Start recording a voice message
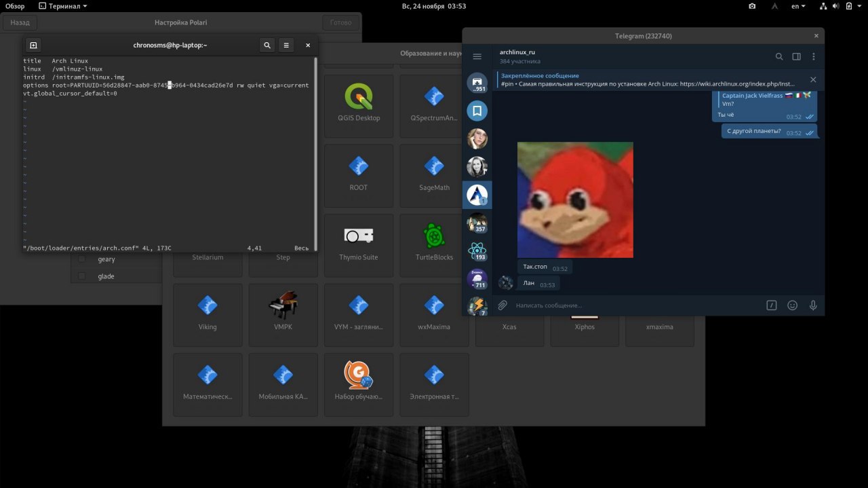Screen dimensions: 868x488 tap(813, 305)
